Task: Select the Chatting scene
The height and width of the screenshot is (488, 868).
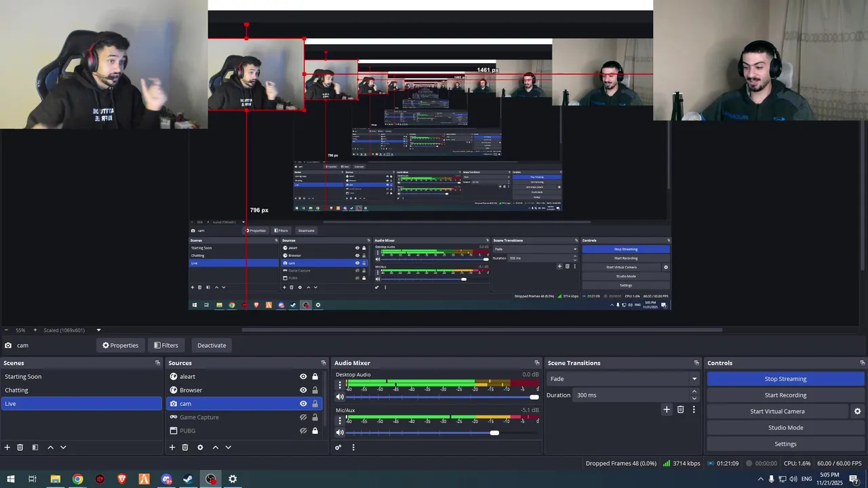Action: click(x=81, y=390)
